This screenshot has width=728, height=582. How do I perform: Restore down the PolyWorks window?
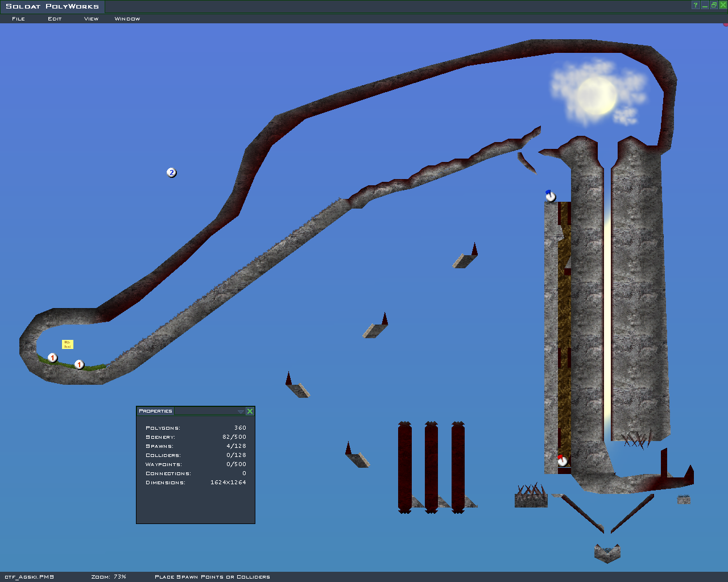[714, 5]
